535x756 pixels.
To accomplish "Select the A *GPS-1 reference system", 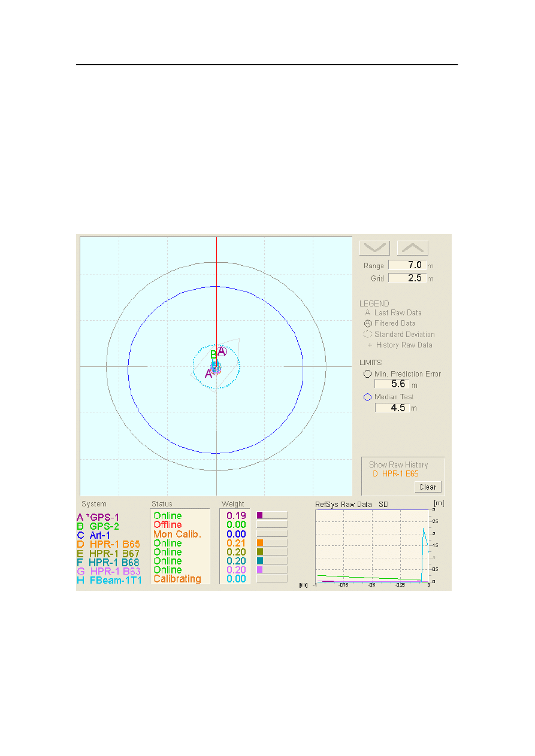I will (102, 517).
